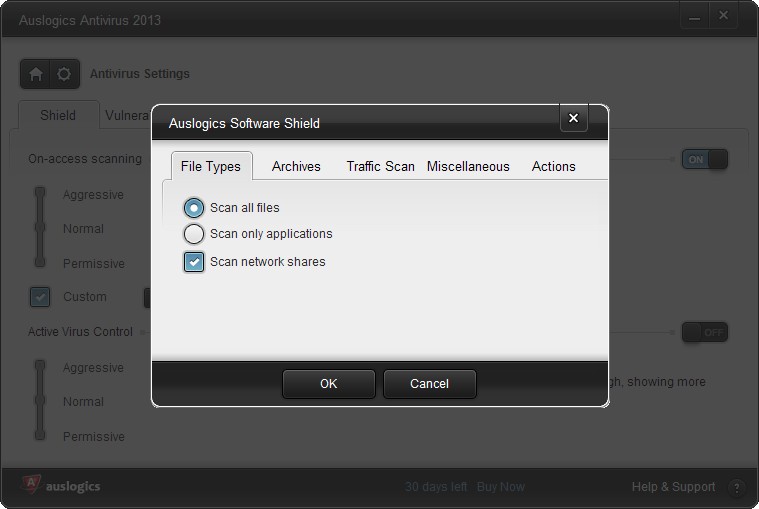The image size is (759, 509).
Task: Select Permissive under On-access scanning
Action: pos(94,264)
